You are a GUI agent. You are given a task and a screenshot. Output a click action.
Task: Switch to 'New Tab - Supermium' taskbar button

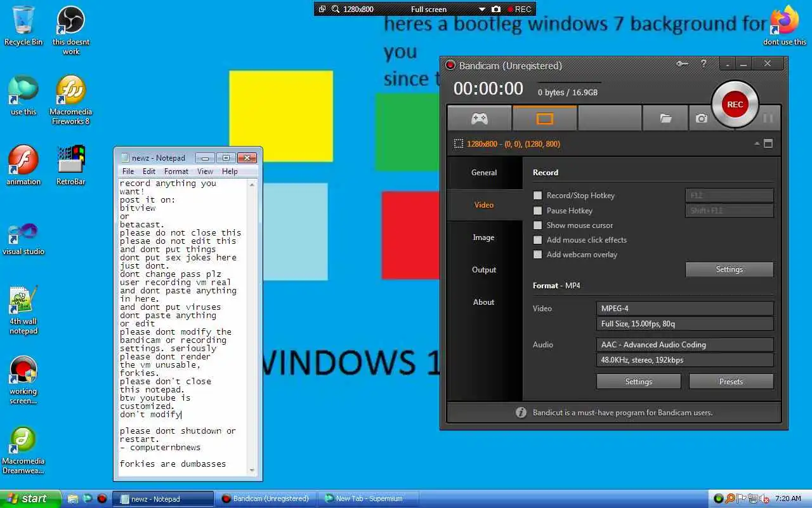(x=368, y=498)
